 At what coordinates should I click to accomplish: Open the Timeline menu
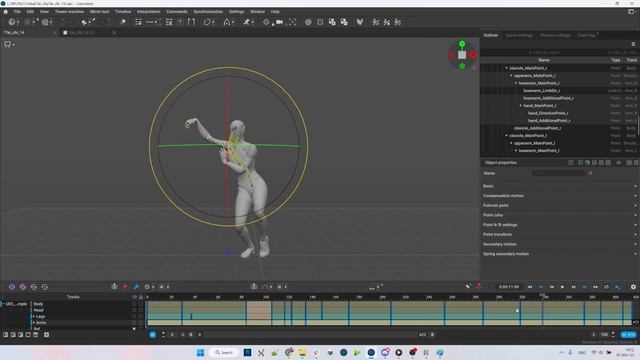click(x=123, y=11)
